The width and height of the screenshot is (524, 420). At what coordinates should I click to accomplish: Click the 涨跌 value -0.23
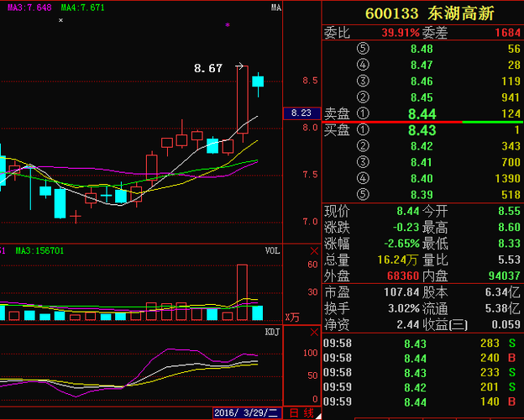[406, 228]
